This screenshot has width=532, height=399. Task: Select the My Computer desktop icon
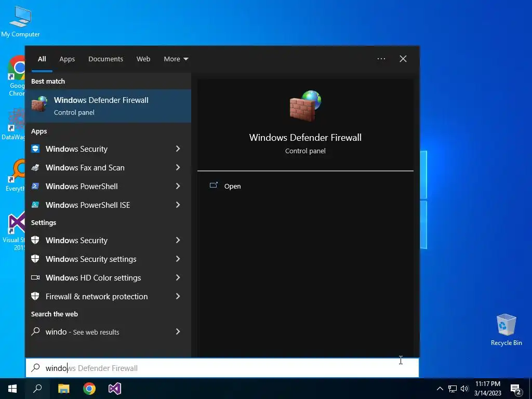20,21
